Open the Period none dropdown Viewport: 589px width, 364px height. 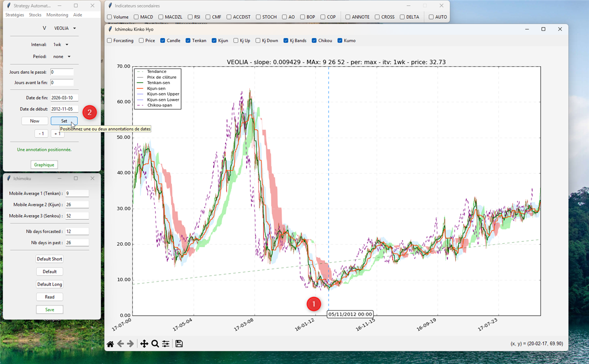(62, 57)
